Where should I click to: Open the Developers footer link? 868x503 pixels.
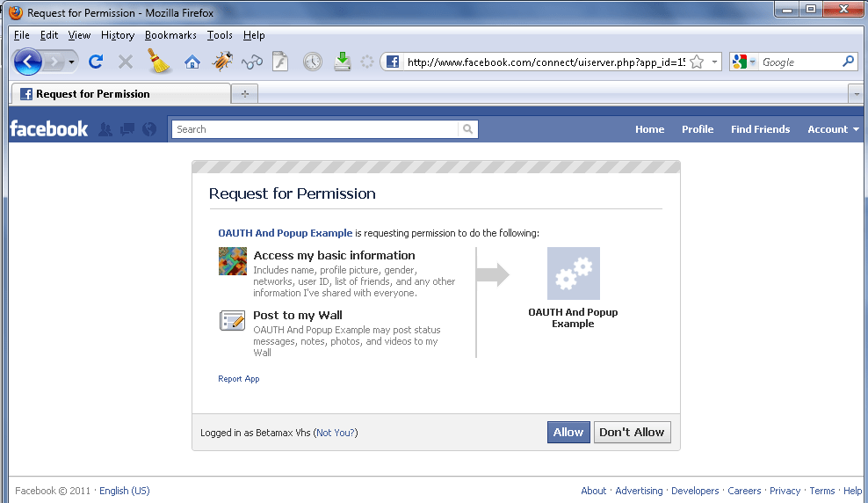(x=695, y=491)
